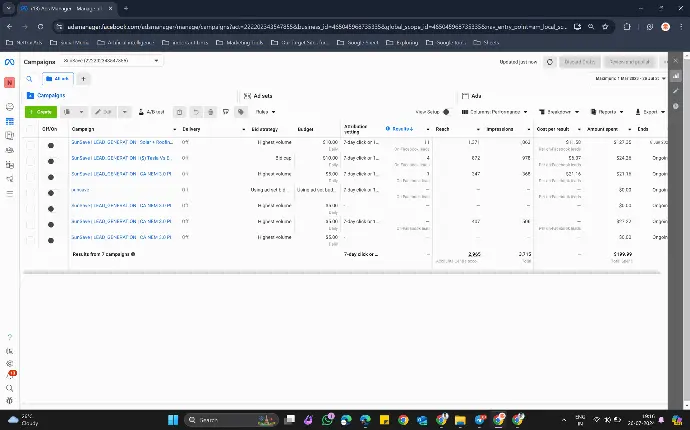Click the green Create button
The height and width of the screenshot is (430, 690).
(41, 112)
